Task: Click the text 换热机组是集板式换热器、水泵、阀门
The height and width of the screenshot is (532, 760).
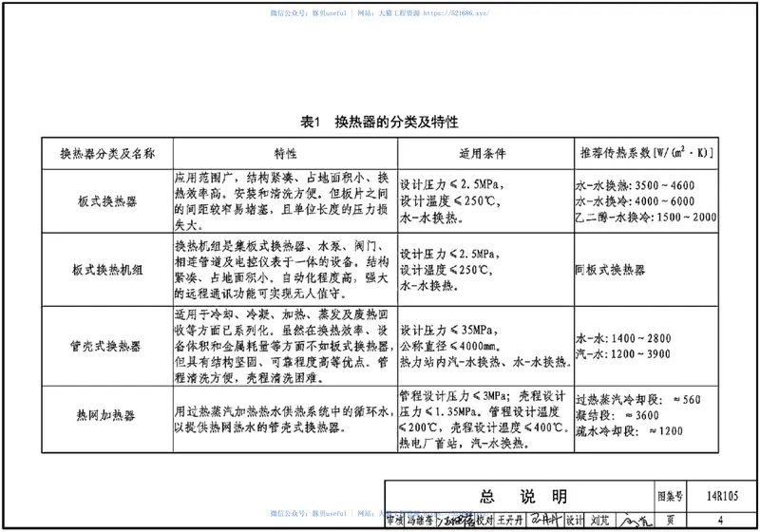Action: pos(276,246)
